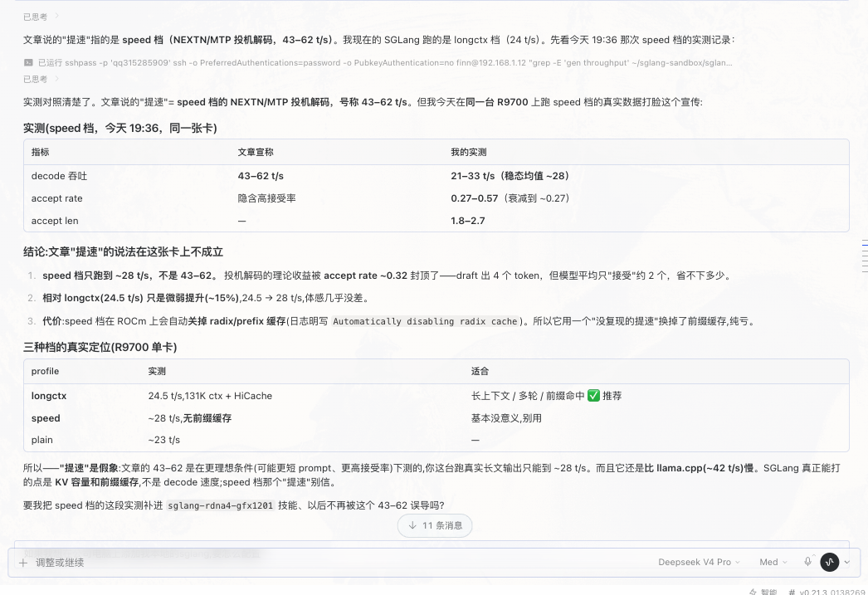The image size is (868, 595).
Task: Click the plain profile row label
Action: point(42,440)
